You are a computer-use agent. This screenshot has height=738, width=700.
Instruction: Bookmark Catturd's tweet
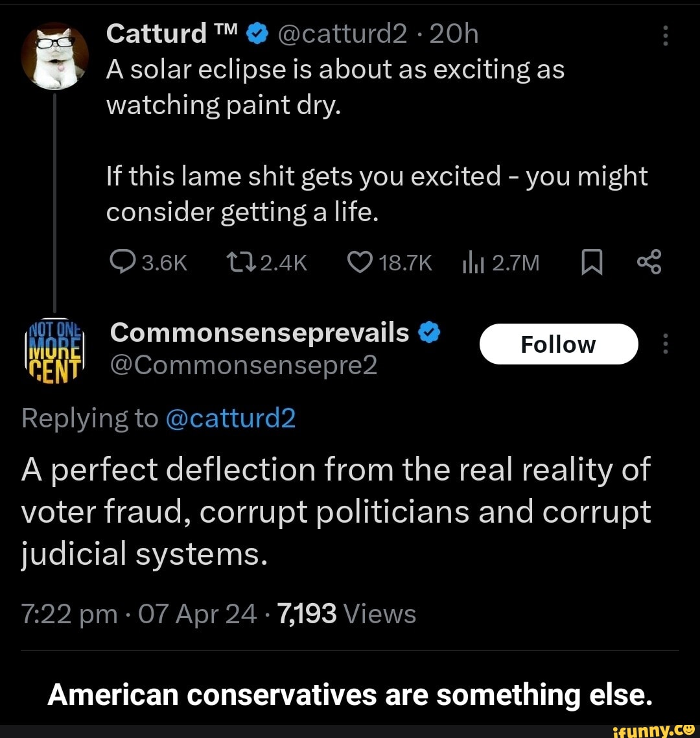[590, 263]
